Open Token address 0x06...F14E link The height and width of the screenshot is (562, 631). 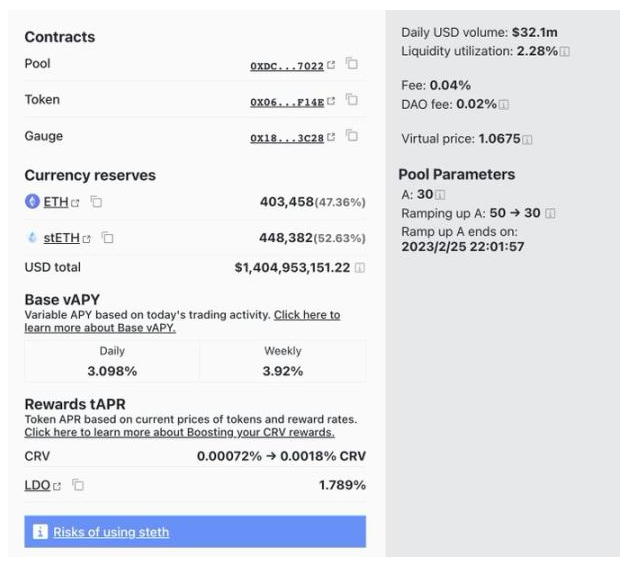click(287, 102)
